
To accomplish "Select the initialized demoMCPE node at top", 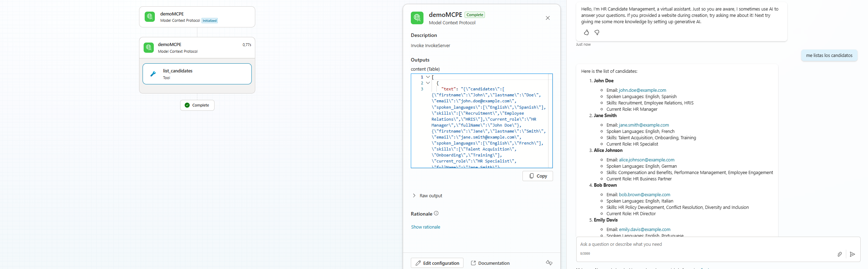I will tap(197, 17).
